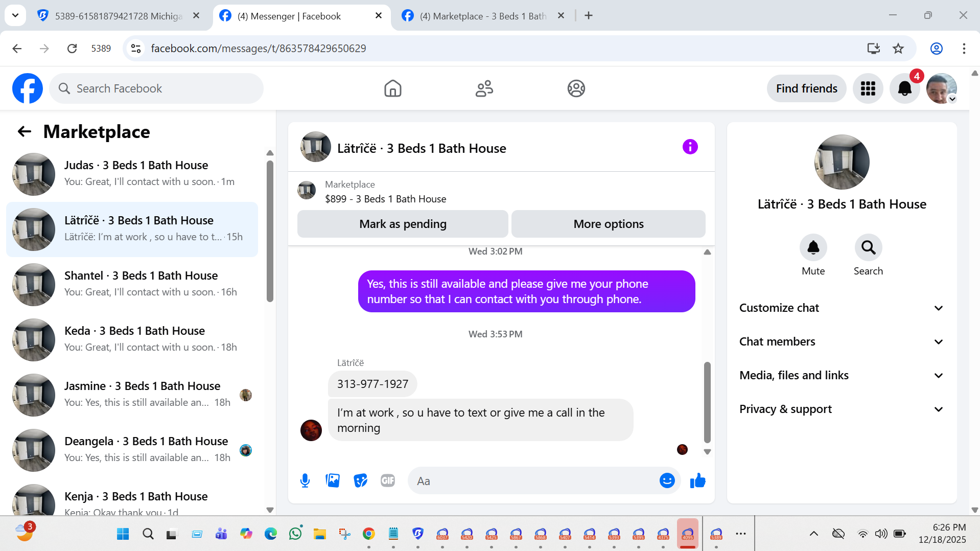Screen dimensions: 980x551
Task: Open the Shantel conversation
Action: (132, 285)
